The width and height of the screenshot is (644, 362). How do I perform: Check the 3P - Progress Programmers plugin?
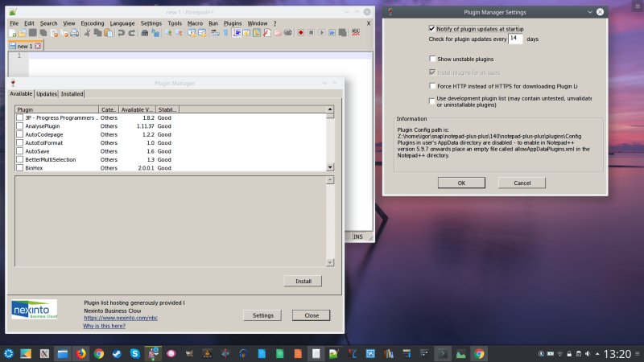pyautogui.click(x=19, y=117)
